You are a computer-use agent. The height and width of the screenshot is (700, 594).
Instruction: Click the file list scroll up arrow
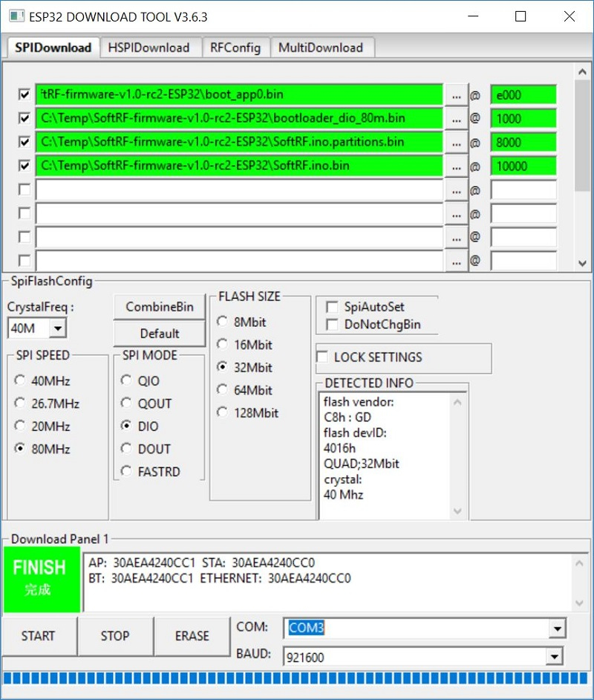click(x=582, y=72)
